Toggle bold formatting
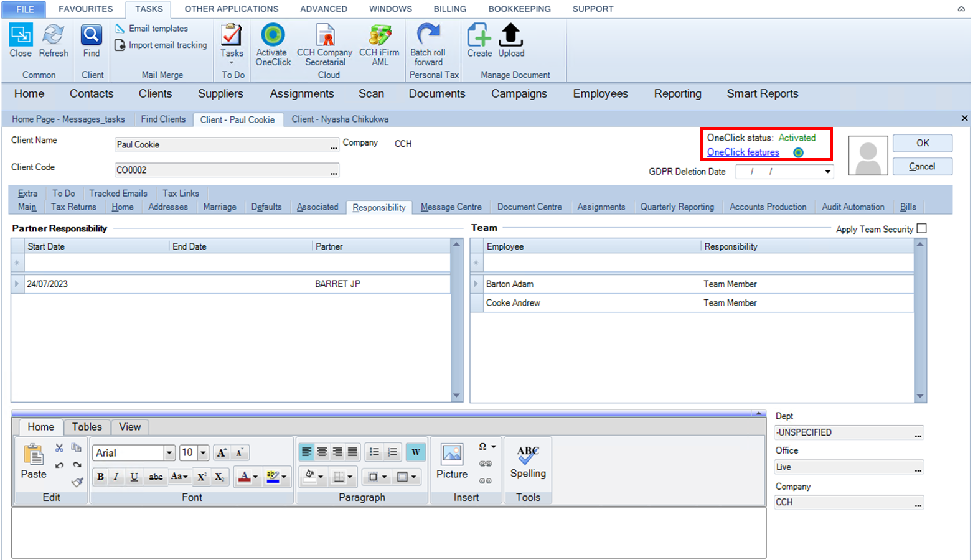Screen dimensions: 973x560 tap(100, 477)
